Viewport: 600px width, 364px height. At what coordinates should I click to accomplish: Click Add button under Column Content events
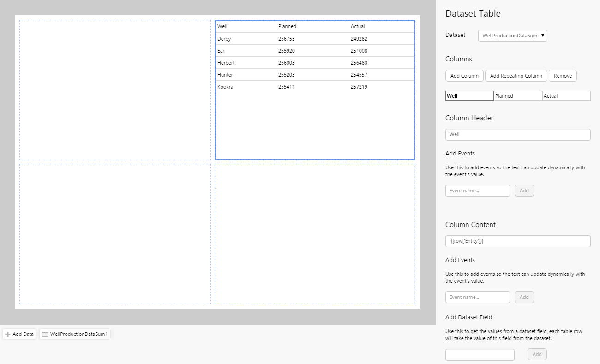[x=524, y=297]
